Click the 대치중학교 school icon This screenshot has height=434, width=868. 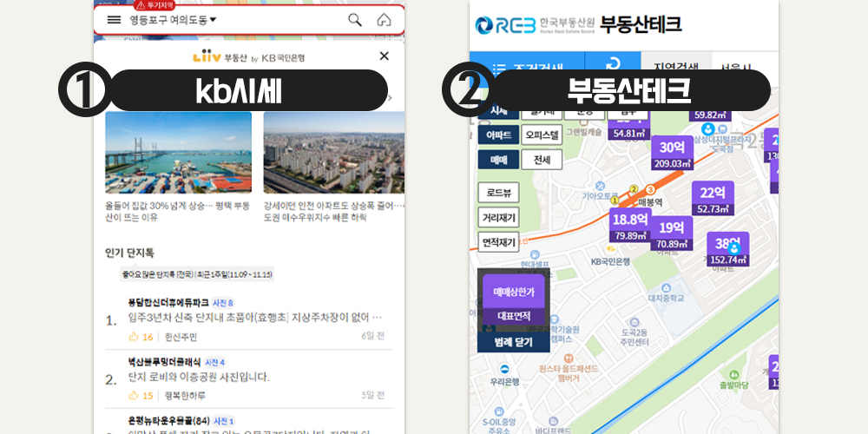[x=666, y=288]
